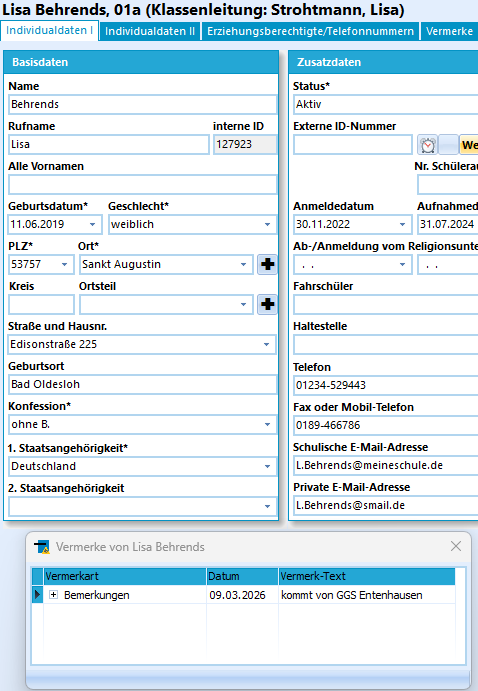Viewport: 478px width, 691px height.
Task: Click the yellow We button
Action: [x=469, y=145]
